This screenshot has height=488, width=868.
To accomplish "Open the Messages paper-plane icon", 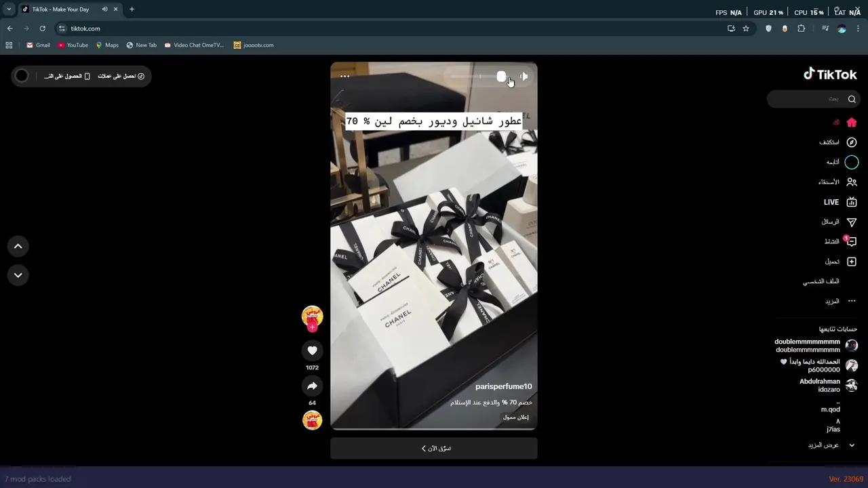I will (852, 222).
